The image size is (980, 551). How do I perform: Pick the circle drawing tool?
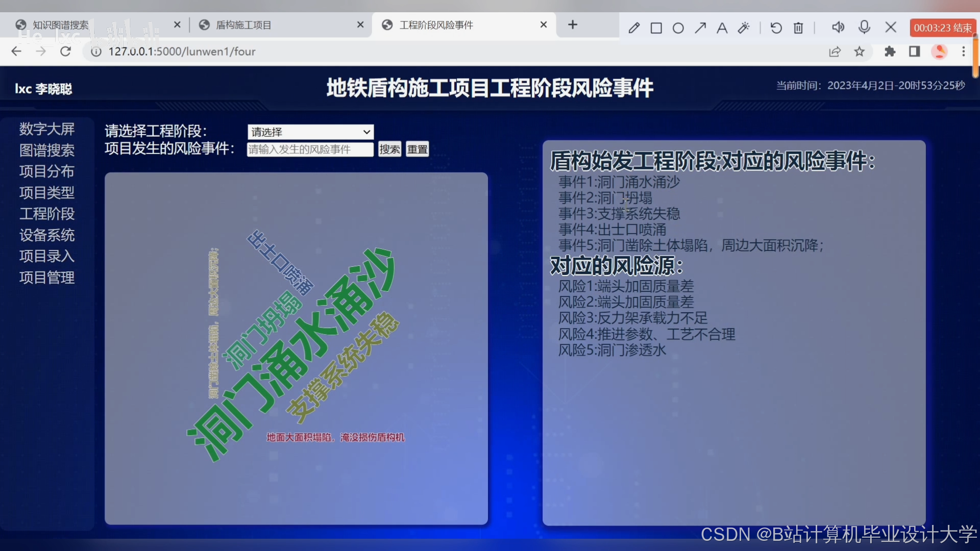(678, 28)
